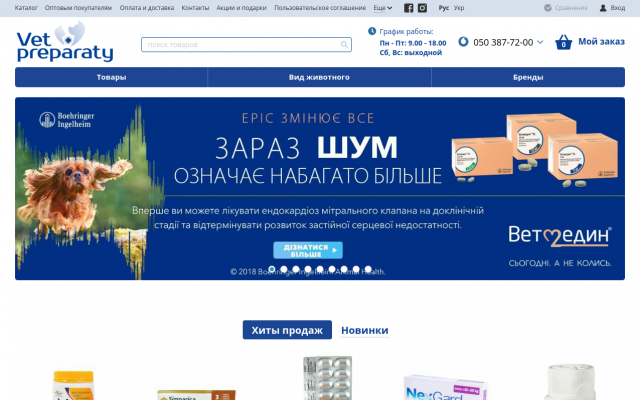Open Пользовательское соглашение link
640x400 pixels.
click(320, 8)
